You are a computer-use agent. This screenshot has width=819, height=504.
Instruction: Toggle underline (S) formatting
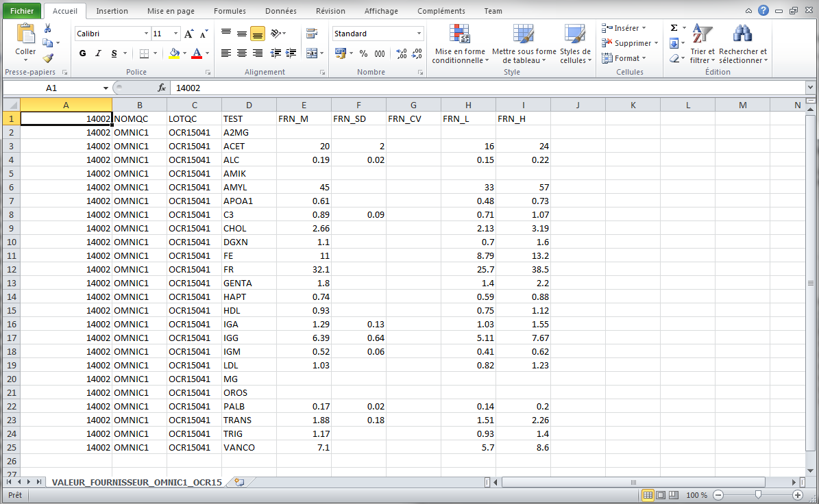[x=114, y=53]
